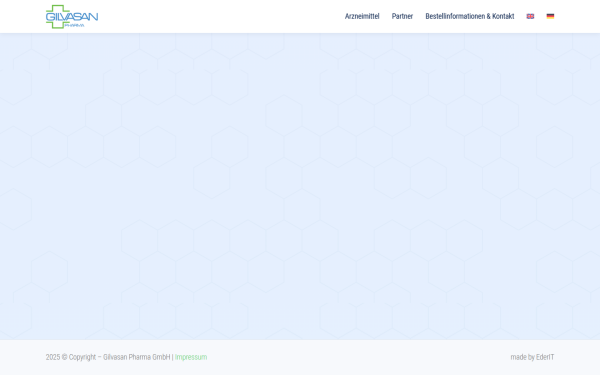Click the Gilvasan Pharma logo

(x=72, y=16)
